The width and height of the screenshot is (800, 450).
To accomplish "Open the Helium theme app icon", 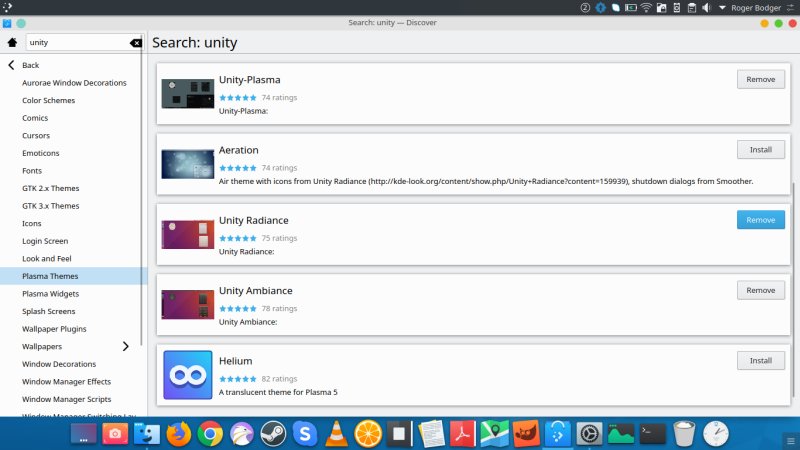I will [x=187, y=375].
